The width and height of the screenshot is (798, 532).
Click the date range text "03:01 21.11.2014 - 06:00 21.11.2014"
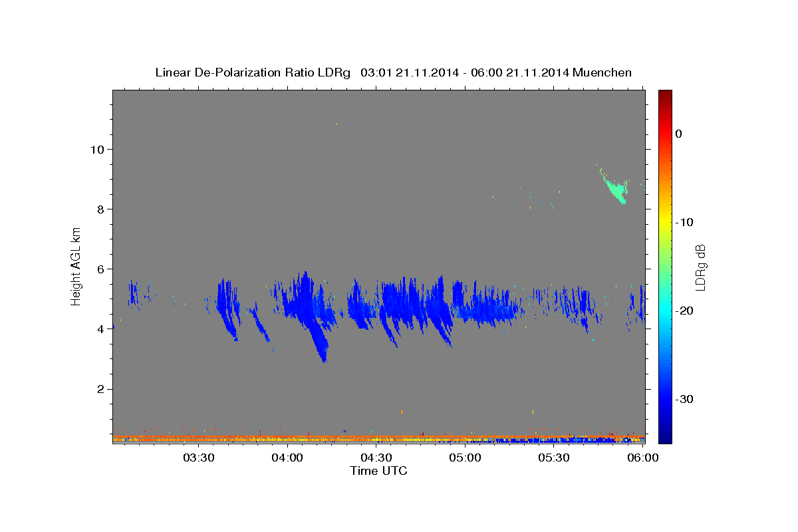tap(464, 72)
